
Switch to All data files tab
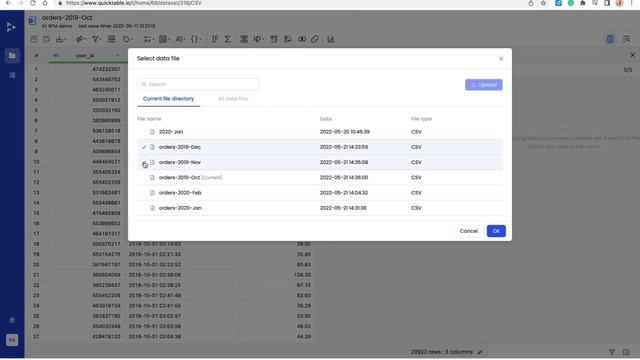click(x=233, y=99)
